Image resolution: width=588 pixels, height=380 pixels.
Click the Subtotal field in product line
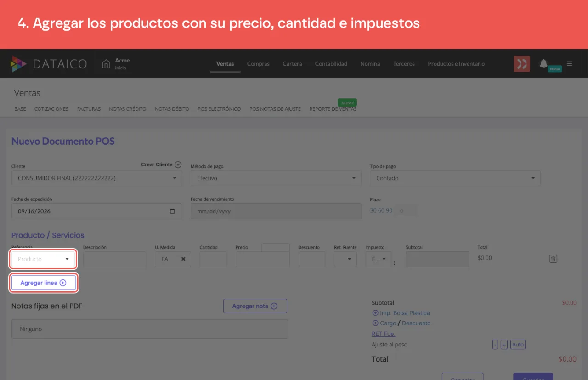click(x=437, y=259)
